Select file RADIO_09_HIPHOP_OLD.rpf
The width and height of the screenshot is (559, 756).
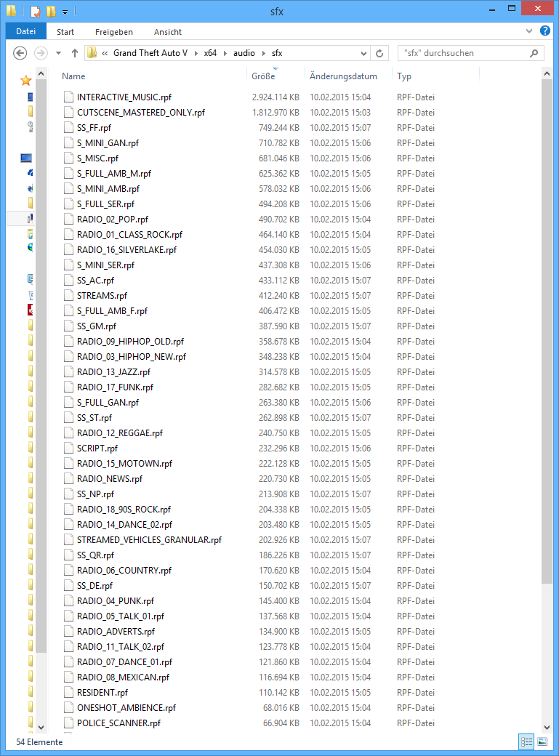130,342
